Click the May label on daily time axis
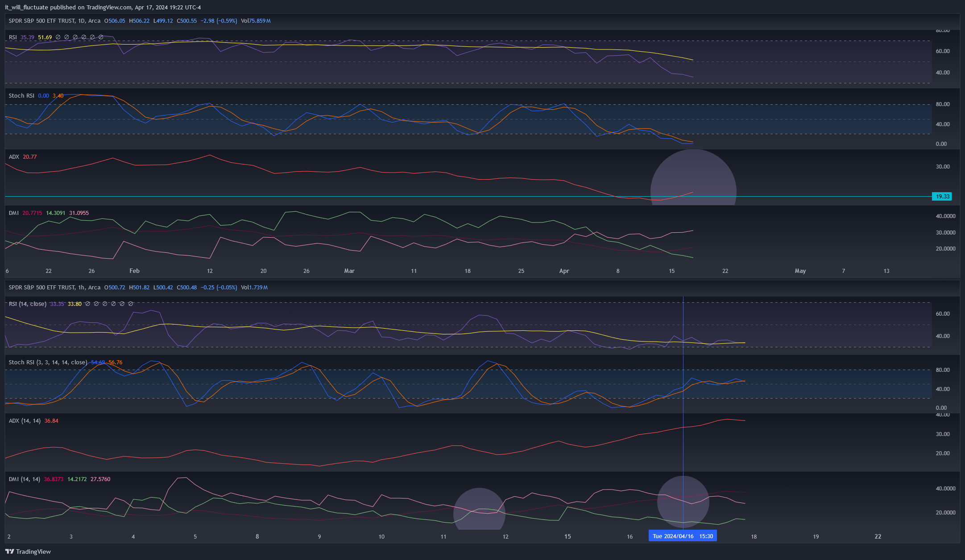965x560 pixels. click(x=800, y=271)
